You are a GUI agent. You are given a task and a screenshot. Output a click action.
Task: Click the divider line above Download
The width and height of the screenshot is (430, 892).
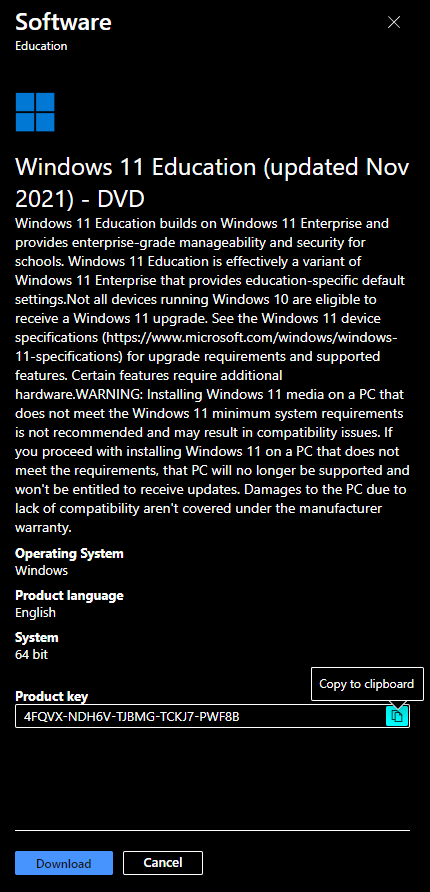(x=212, y=831)
